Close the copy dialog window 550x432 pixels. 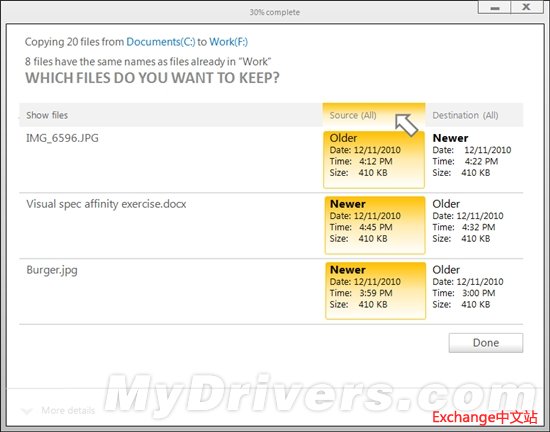pos(526,7)
